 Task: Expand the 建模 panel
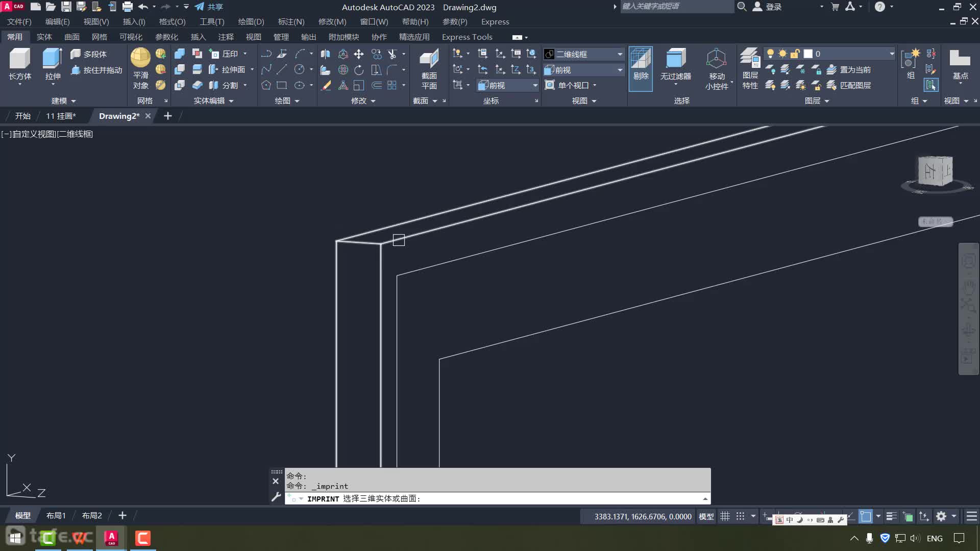(x=63, y=101)
